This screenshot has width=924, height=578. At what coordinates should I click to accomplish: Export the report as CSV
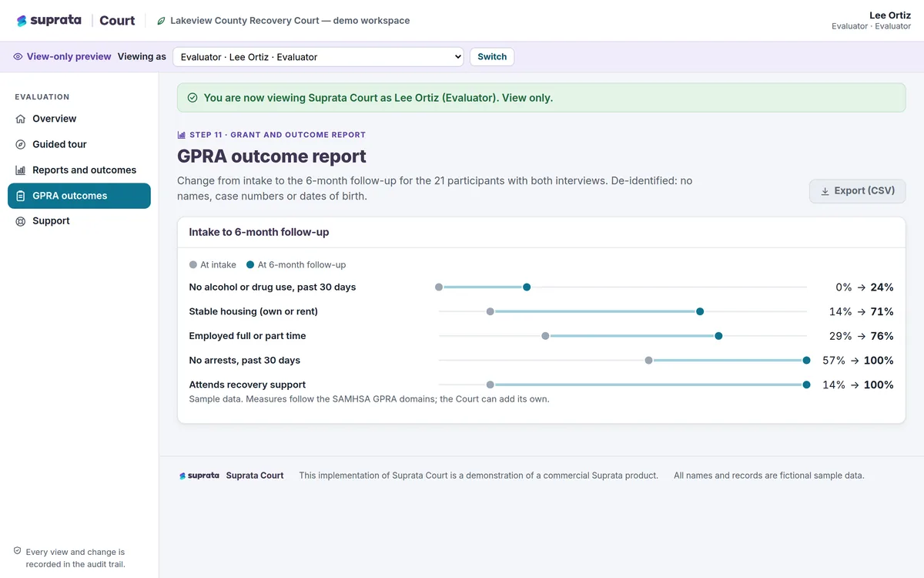pos(857,191)
